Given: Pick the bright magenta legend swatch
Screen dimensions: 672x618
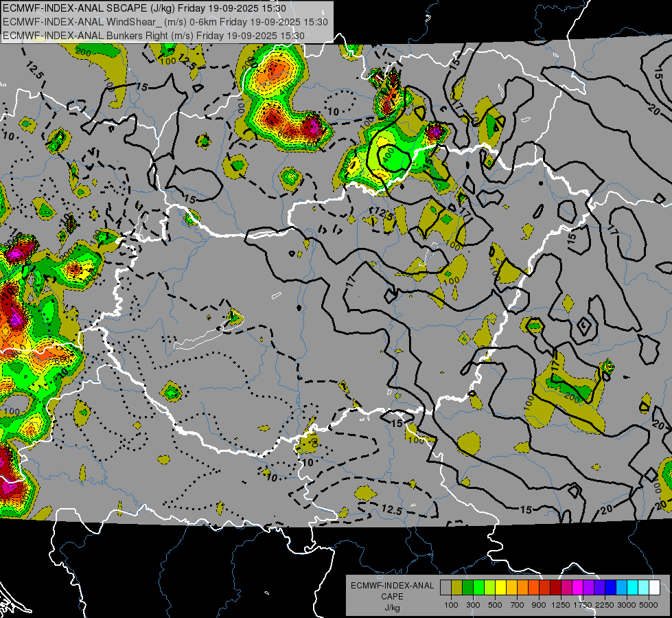Looking at the screenshot, I should [578, 588].
